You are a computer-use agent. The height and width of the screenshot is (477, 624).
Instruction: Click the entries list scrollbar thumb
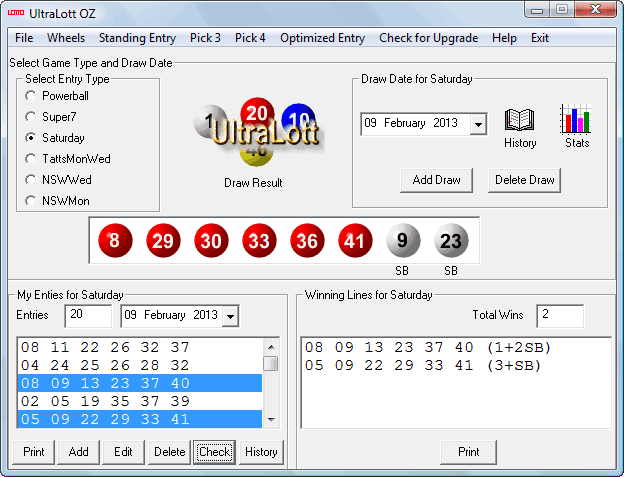tap(271, 363)
